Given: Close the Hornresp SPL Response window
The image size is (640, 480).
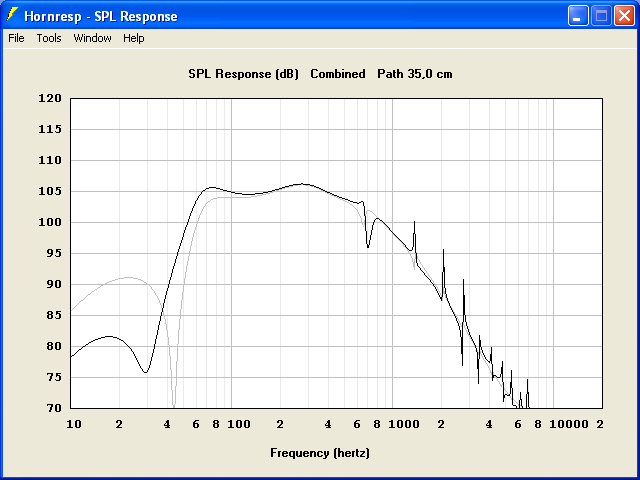Looking at the screenshot, I should tap(624, 16).
